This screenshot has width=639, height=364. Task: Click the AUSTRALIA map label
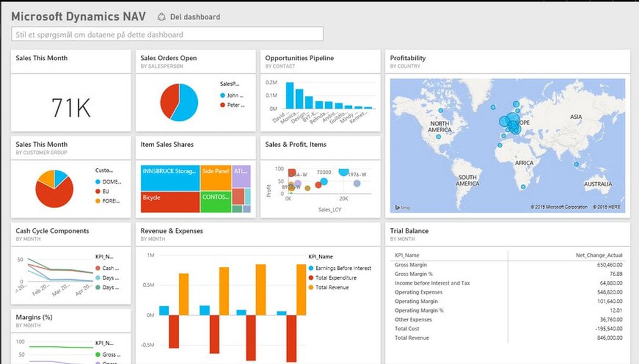(x=598, y=184)
